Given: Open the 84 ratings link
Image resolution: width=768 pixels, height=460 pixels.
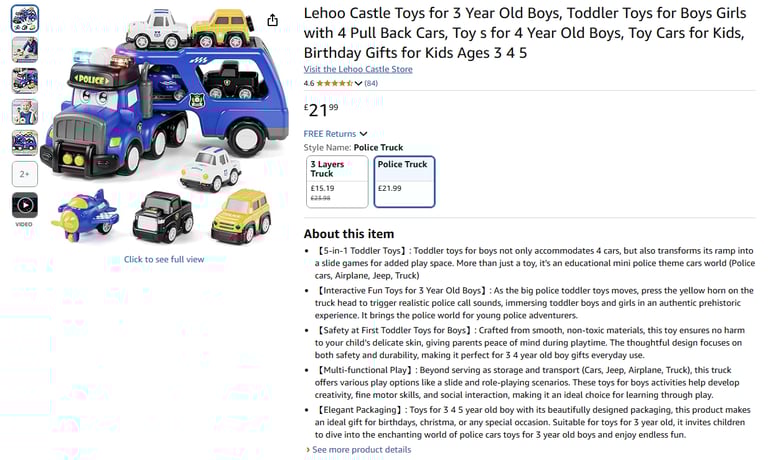Looking at the screenshot, I should click(x=371, y=83).
